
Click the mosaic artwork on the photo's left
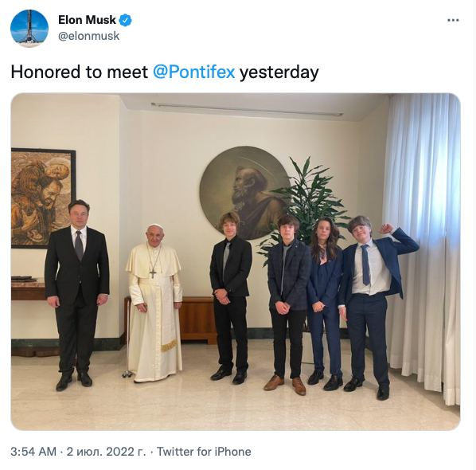click(42, 198)
